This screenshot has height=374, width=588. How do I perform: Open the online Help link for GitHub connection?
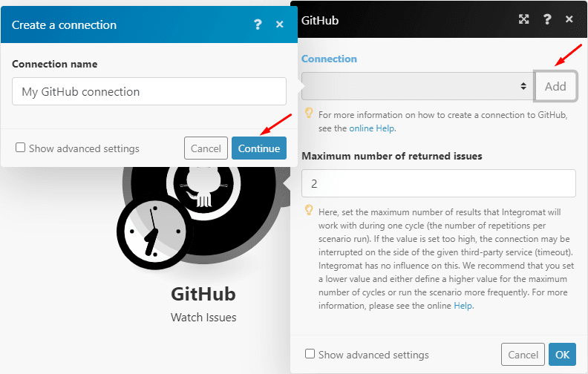coord(373,128)
